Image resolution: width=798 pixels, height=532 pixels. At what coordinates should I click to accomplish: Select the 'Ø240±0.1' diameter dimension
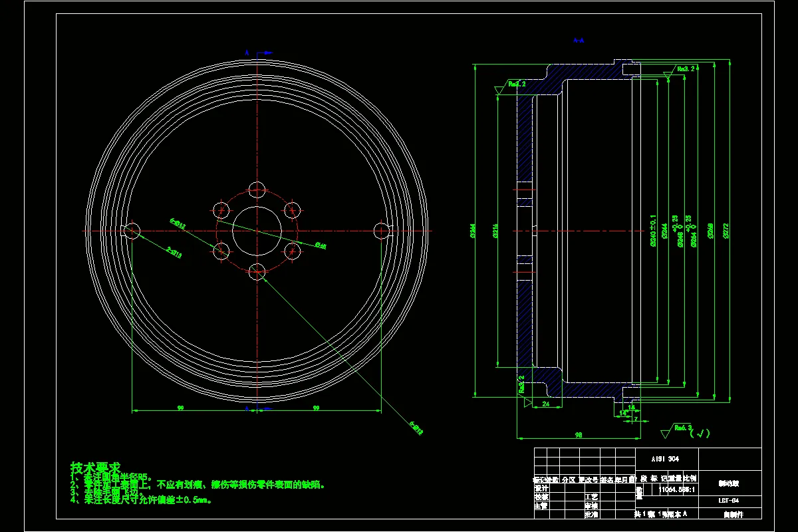point(653,230)
